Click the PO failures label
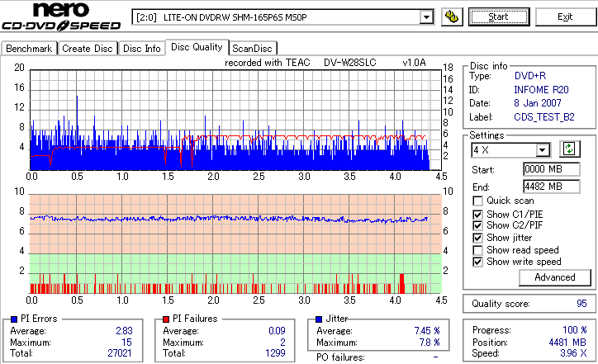The image size is (598, 364). pos(340,357)
